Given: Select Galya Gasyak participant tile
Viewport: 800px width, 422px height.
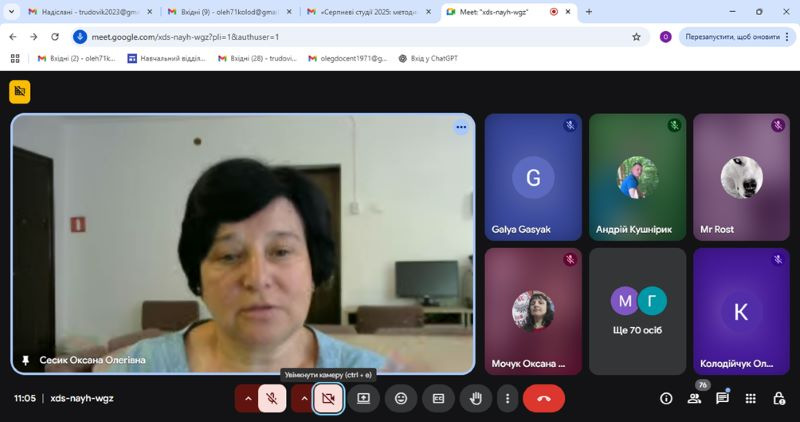Looking at the screenshot, I should click(x=533, y=177).
